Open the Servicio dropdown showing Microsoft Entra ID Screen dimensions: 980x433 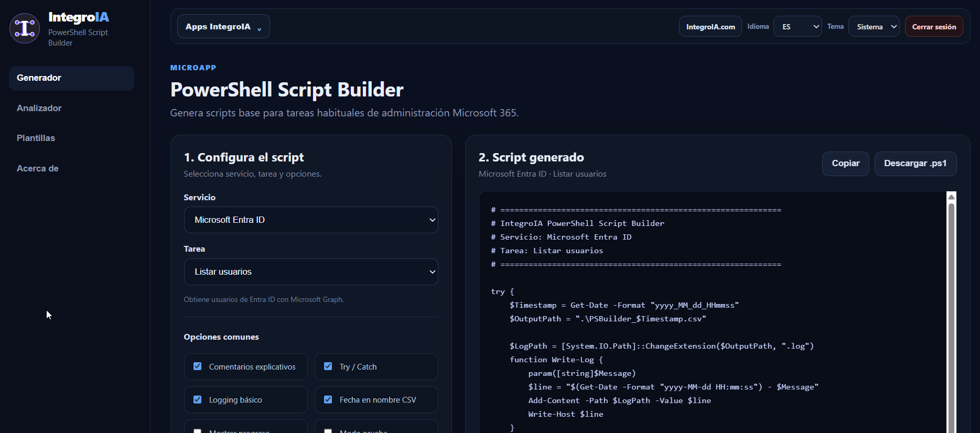click(x=311, y=220)
